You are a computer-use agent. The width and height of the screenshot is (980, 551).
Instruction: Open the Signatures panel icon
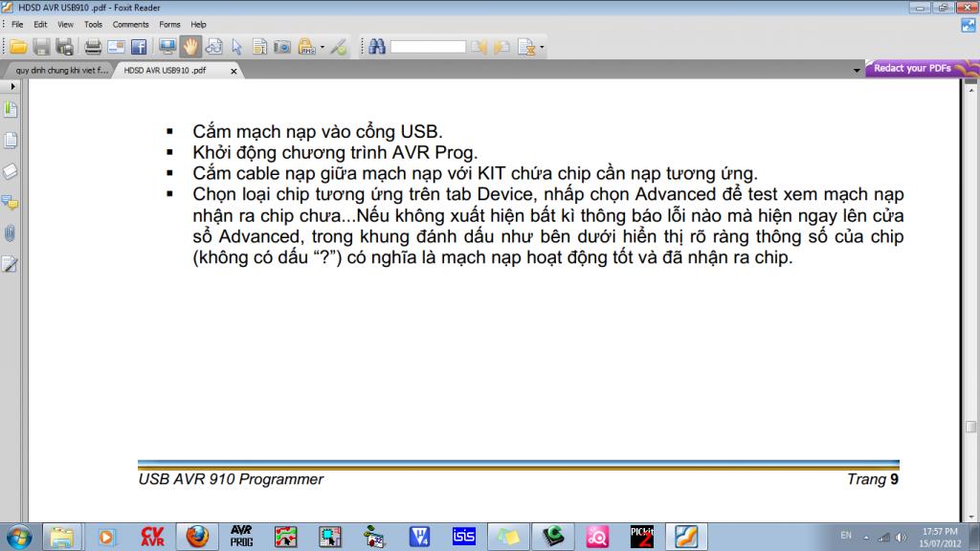11,264
